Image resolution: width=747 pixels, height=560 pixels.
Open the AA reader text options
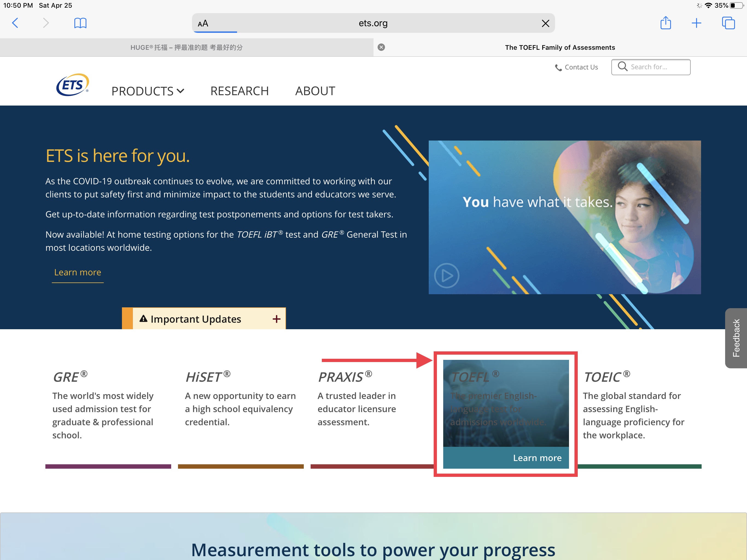tap(203, 23)
